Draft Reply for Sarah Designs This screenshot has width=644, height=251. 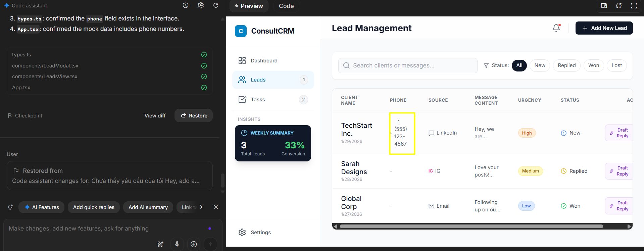619,171
